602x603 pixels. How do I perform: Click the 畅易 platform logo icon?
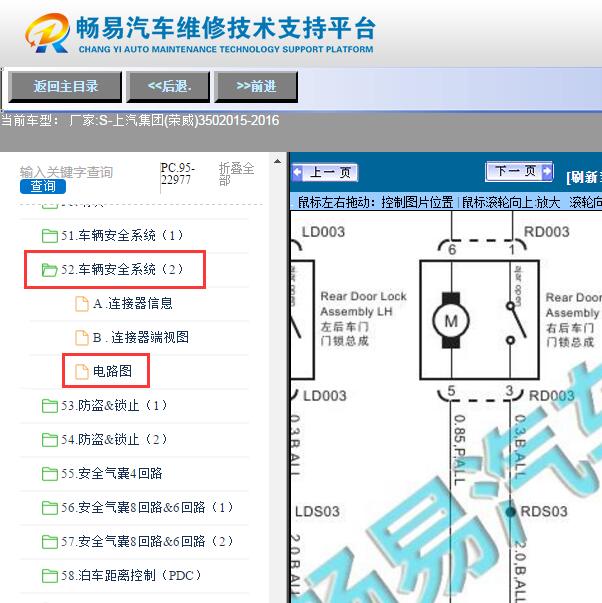(47, 33)
